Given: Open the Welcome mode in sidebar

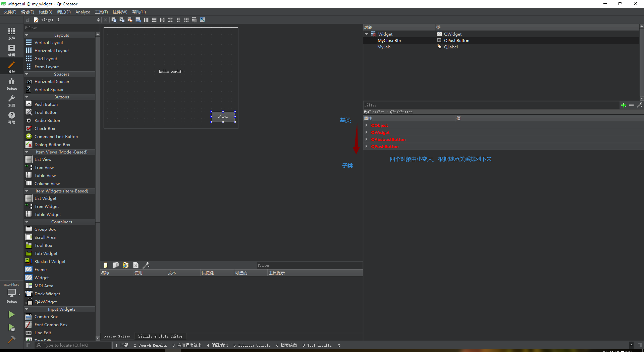Looking at the screenshot, I should 11,33.
